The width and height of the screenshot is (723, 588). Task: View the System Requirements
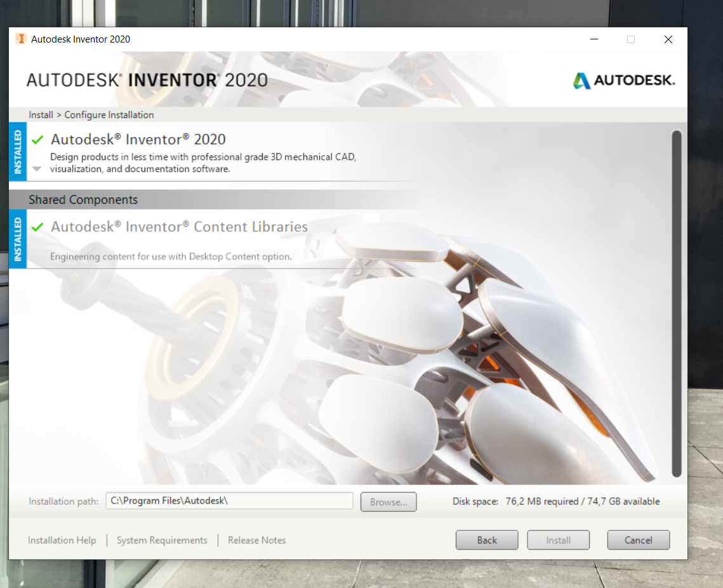tap(162, 540)
